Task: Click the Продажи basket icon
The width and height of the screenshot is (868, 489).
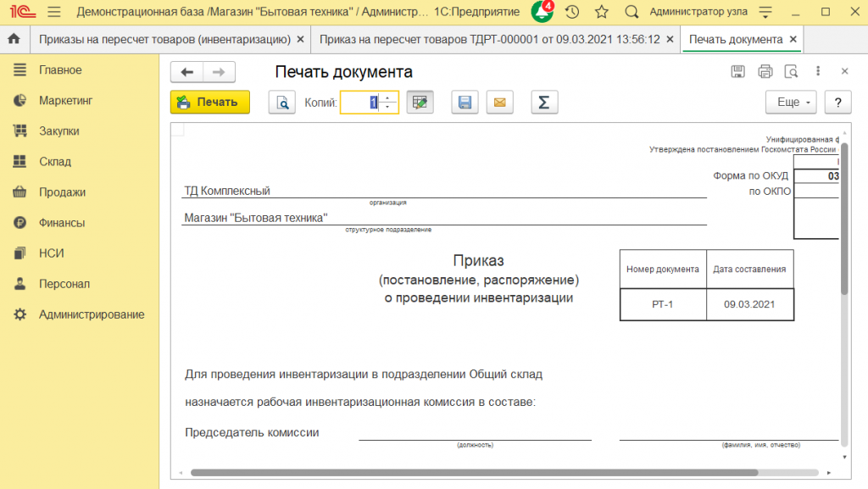Action: pyautogui.click(x=20, y=192)
